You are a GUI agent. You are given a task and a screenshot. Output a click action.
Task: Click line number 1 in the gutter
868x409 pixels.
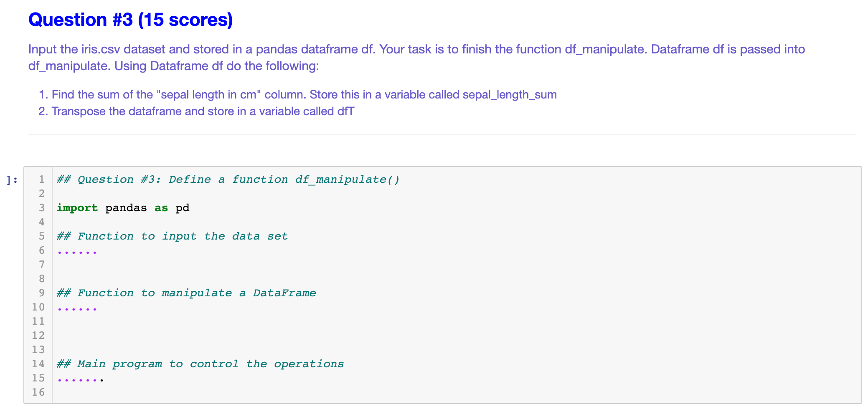41,179
